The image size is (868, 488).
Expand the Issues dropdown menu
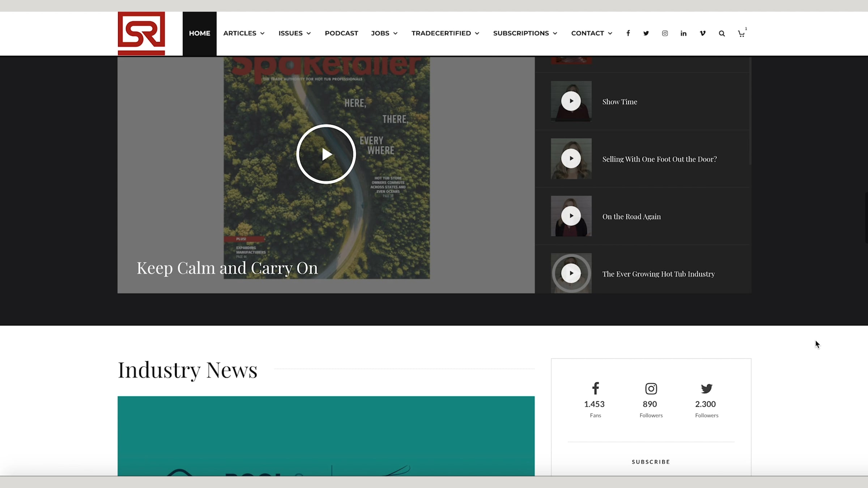(294, 33)
